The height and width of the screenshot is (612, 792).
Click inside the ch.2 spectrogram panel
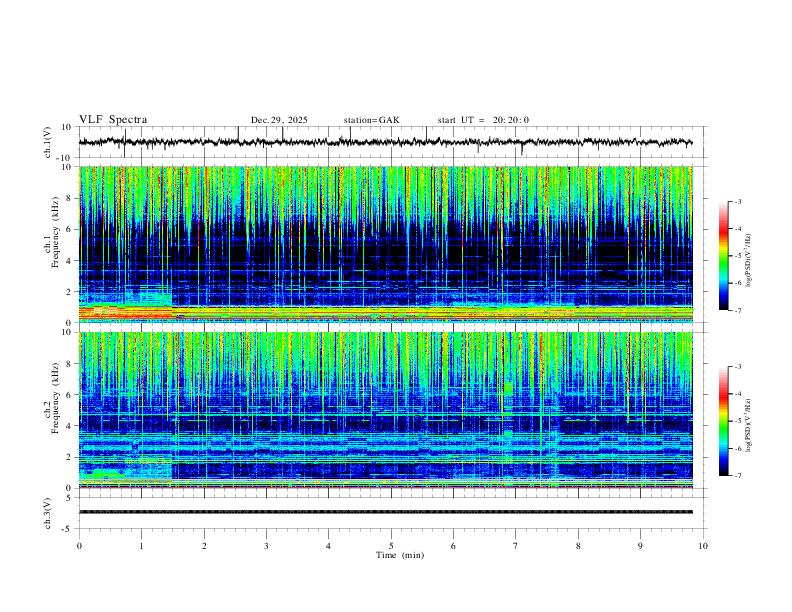(386, 410)
